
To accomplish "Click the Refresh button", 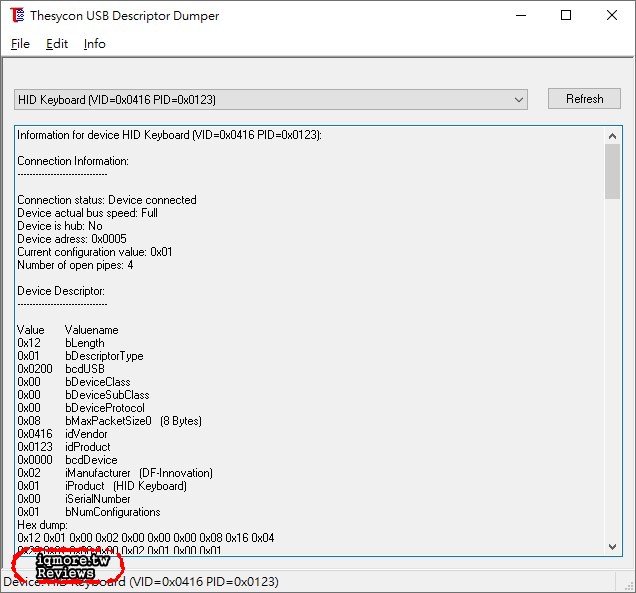I will tap(584, 99).
